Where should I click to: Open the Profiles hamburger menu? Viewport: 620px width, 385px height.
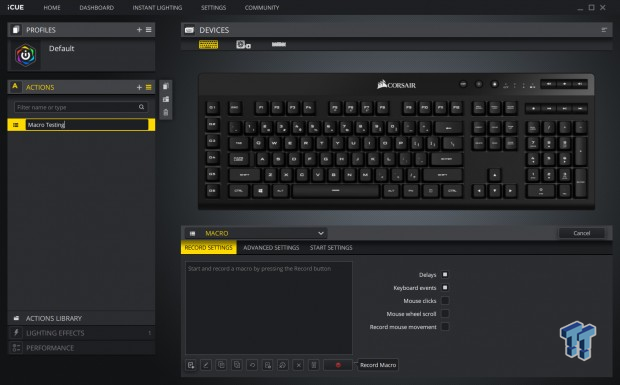(149, 30)
